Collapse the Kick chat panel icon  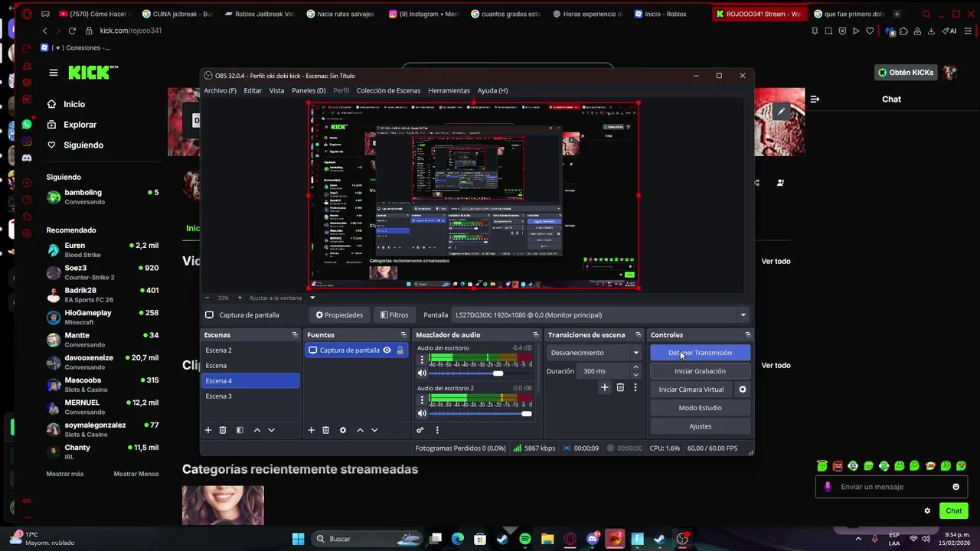[815, 99]
